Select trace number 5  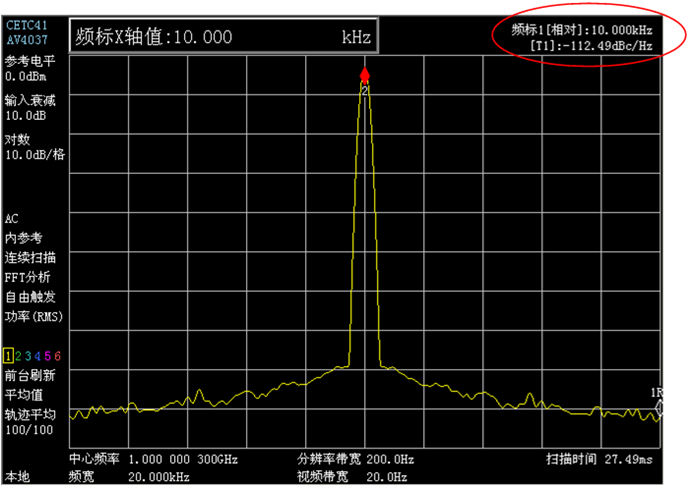pos(48,357)
